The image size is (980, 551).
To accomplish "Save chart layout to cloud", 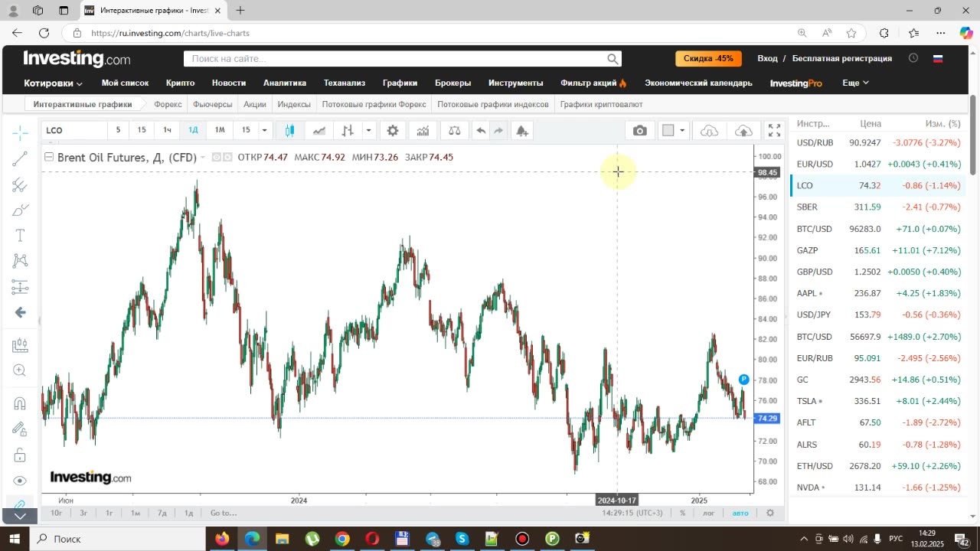I will click(743, 131).
